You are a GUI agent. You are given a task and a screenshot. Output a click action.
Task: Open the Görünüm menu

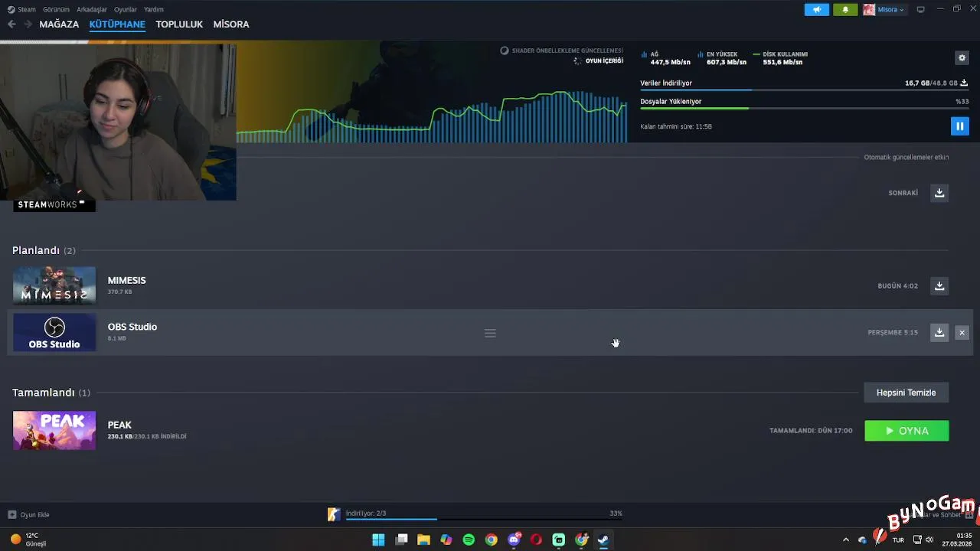pyautogui.click(x=56, y=9)
